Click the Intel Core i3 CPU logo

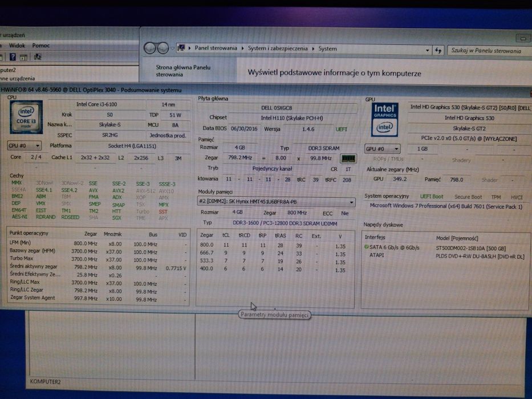[26, 117]
